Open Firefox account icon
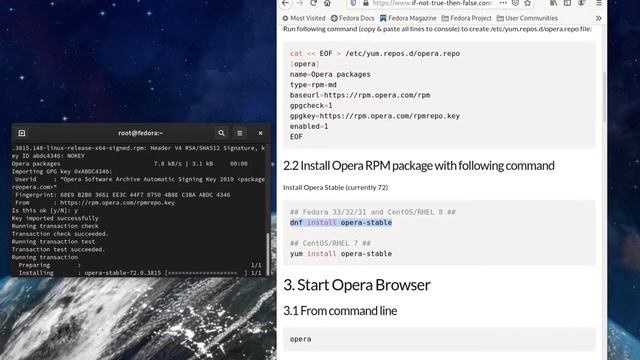Viewport: 640px width, 360px height. (x=582, y=3)
